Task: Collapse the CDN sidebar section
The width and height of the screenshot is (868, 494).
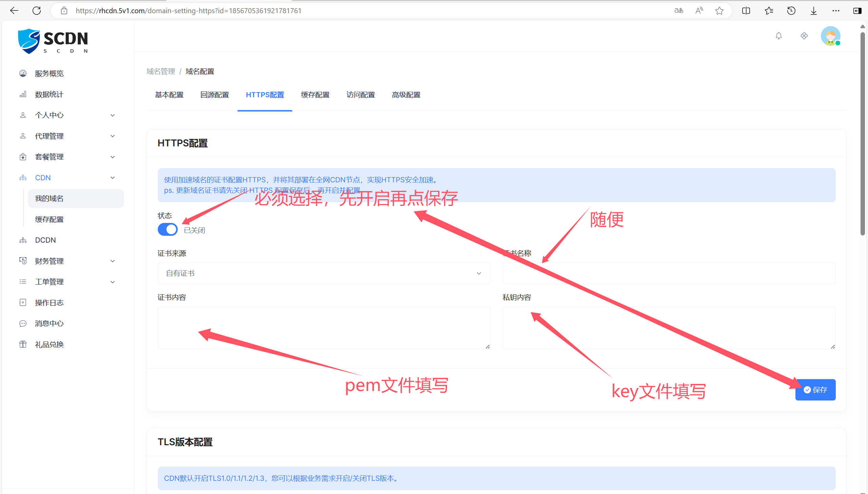Action: (112, 178)
